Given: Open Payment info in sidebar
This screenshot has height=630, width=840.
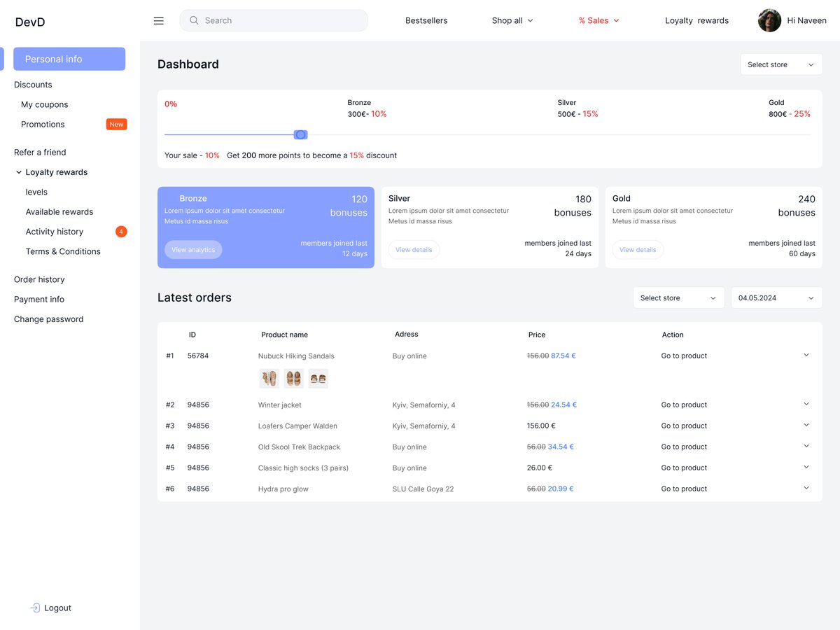Looking at the screenshot, I should pyautogui.click(x=39, y=299).
